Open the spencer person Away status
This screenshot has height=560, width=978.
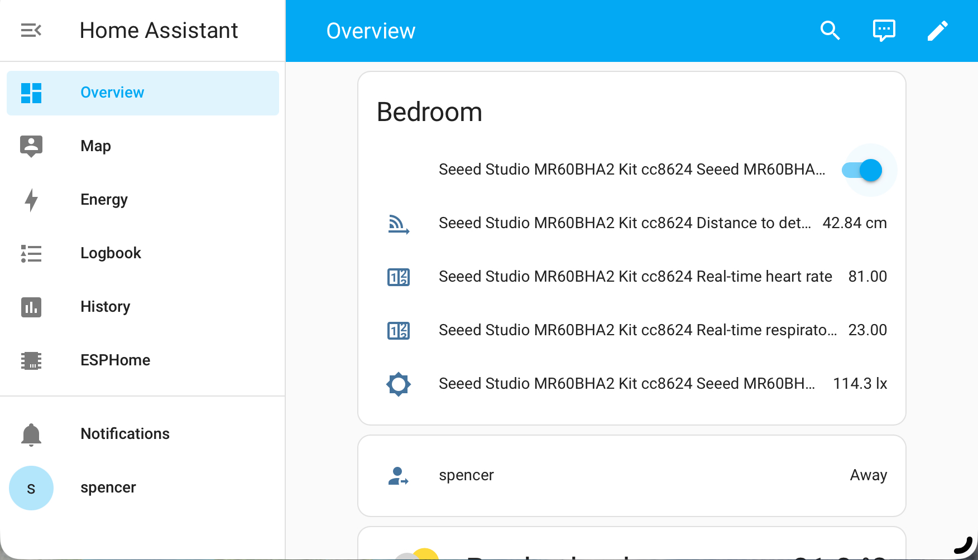pyautogui.click(x=868, y=475)
